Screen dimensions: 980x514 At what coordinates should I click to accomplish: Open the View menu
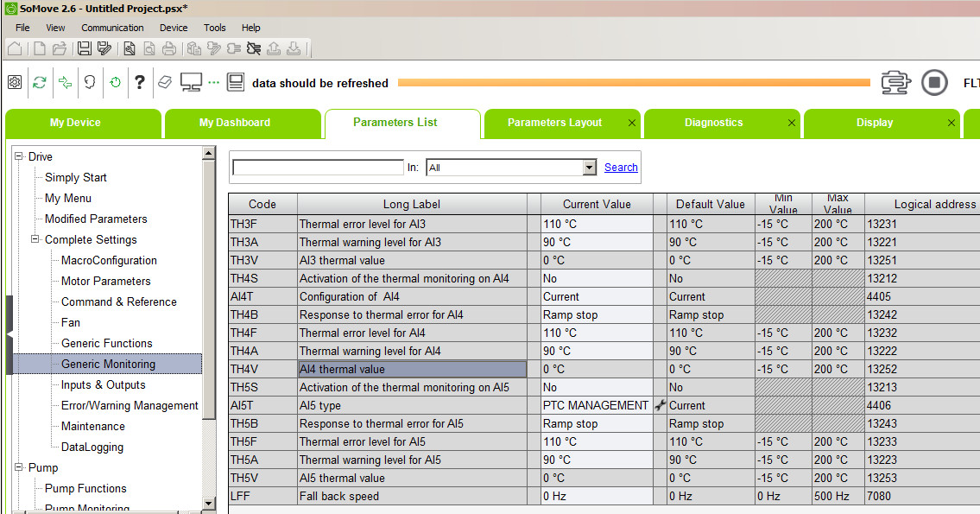(x=55, y=28)
